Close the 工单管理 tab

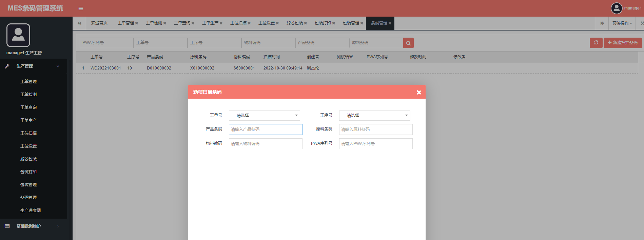[137, 23]
